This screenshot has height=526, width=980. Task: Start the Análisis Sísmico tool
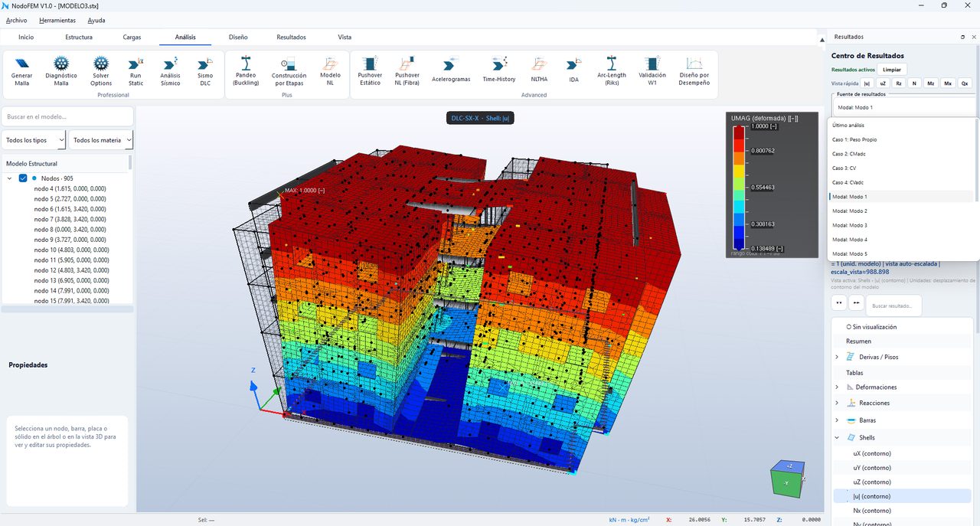click(x=170, y=71)
